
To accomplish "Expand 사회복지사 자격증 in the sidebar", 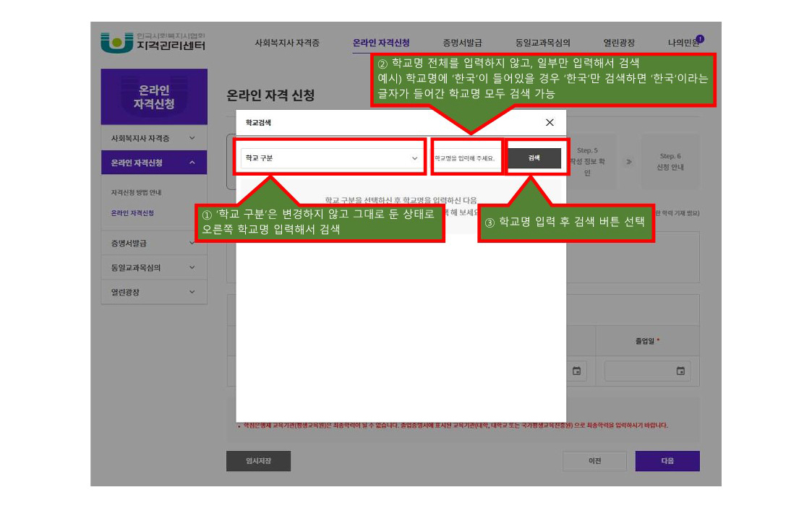I will click(x=154, y=138).
